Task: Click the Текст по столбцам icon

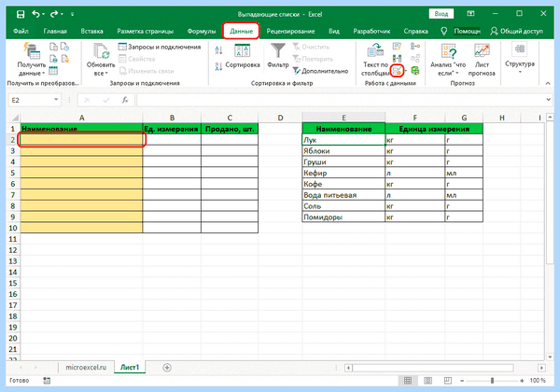Action: 375,50
